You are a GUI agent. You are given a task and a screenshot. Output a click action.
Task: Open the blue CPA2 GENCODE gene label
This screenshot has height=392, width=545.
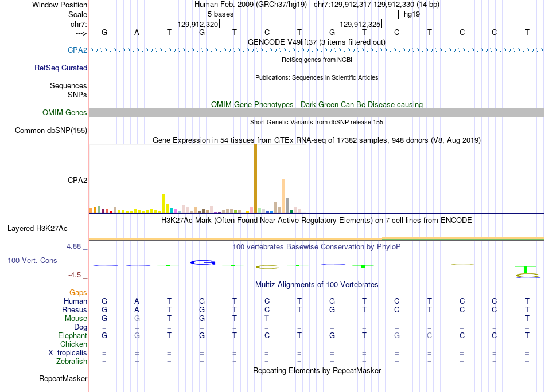point(77,50)
